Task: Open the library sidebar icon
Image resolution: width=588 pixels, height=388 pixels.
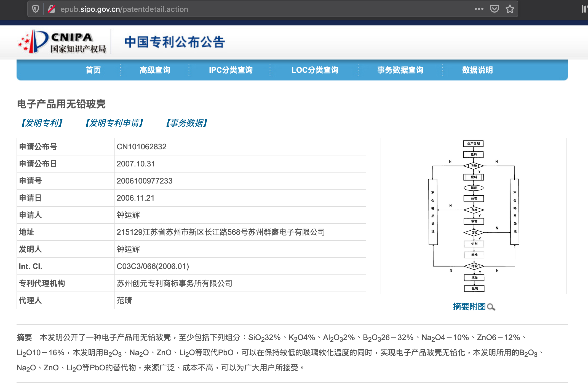Action: point(584,9)
